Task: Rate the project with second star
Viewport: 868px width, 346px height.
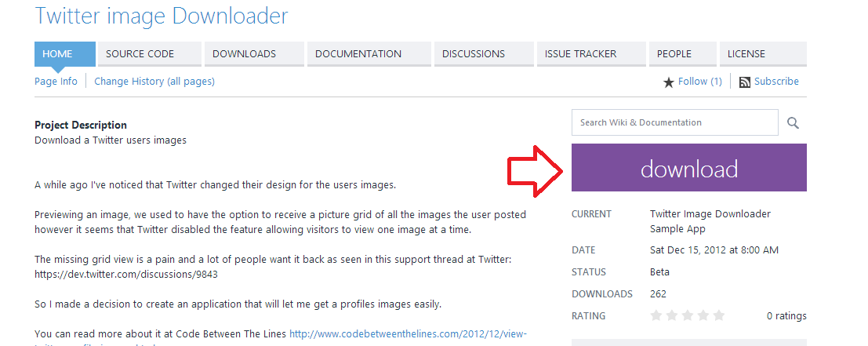Action: pos(672,315)
